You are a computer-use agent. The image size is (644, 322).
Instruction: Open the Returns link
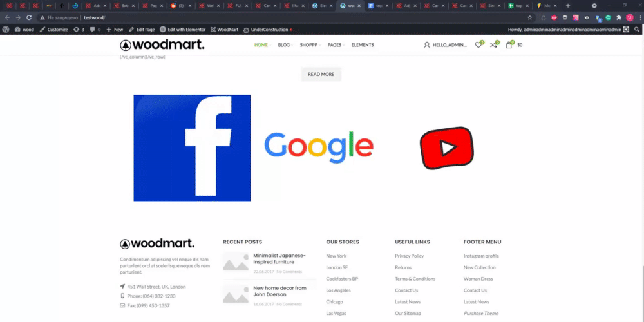point(403,267)
